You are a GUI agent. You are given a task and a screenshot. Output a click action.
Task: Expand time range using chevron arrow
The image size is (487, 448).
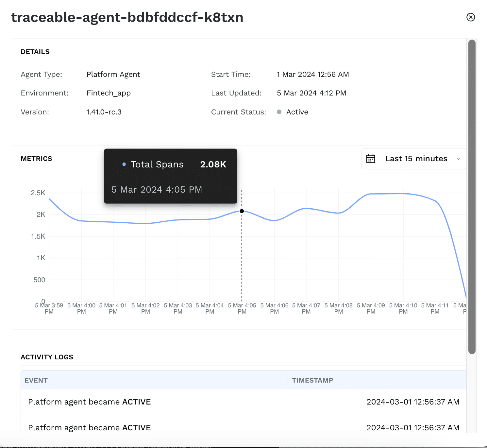[459, 159]
